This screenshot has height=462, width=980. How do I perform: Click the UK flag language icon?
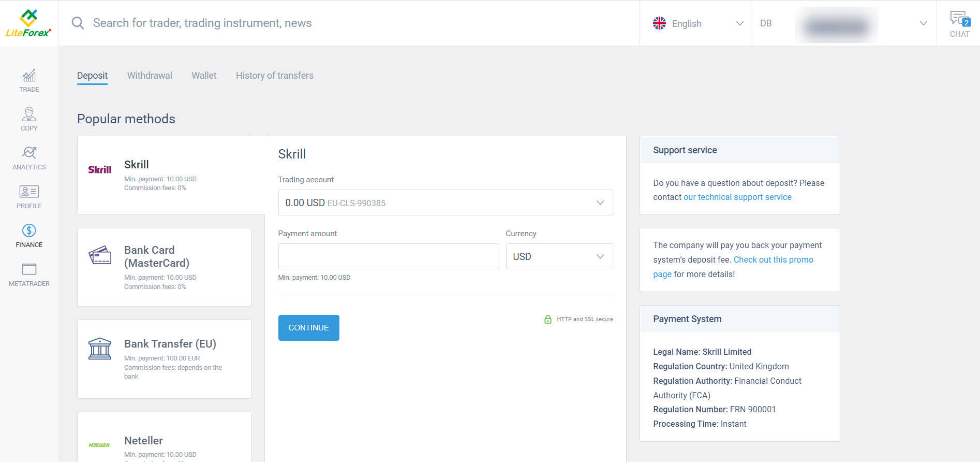click(x=659, y=23)
